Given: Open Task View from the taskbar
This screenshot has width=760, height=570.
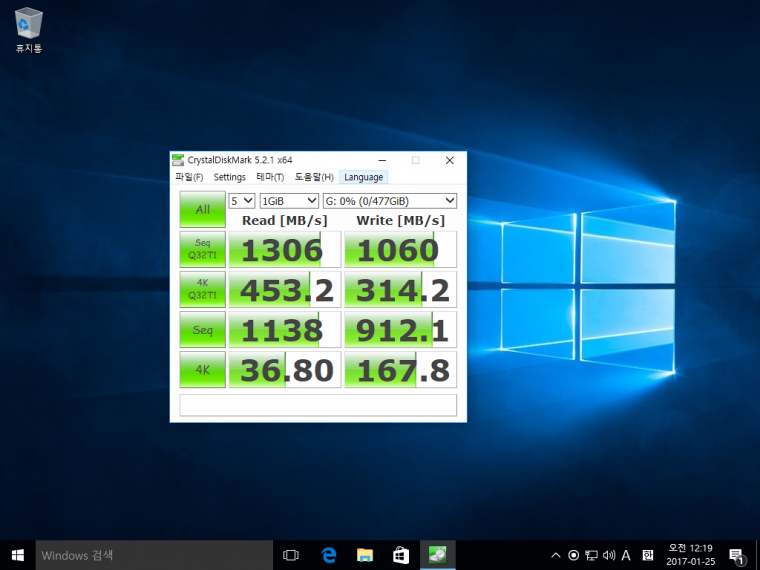Looking at the screenshot, I should [291, 555].
